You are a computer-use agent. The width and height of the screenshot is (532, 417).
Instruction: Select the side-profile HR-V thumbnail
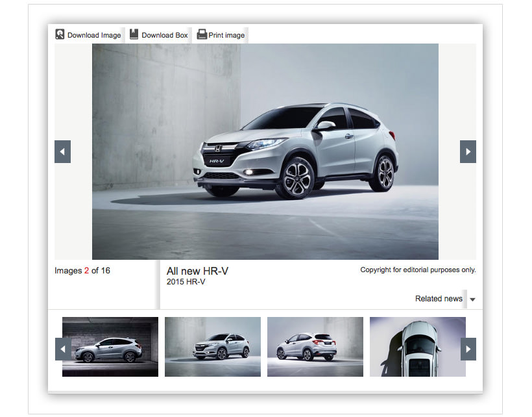[110, 347]
